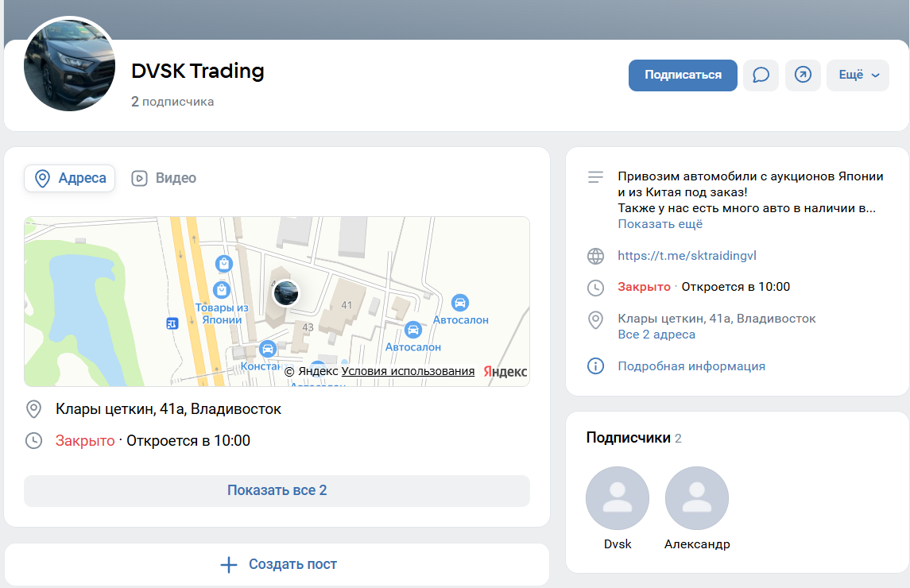Click the Товары из Японии shop icon
This screenshot has height=588, width=910.
(x=223, y=290)
